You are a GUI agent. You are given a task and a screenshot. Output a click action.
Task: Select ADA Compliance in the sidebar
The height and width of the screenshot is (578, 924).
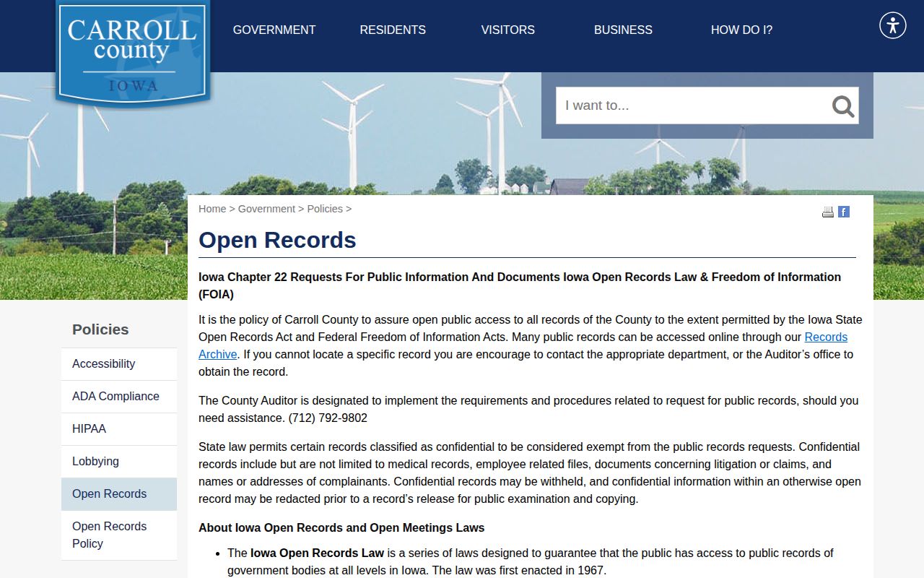[x=119, y=397]
